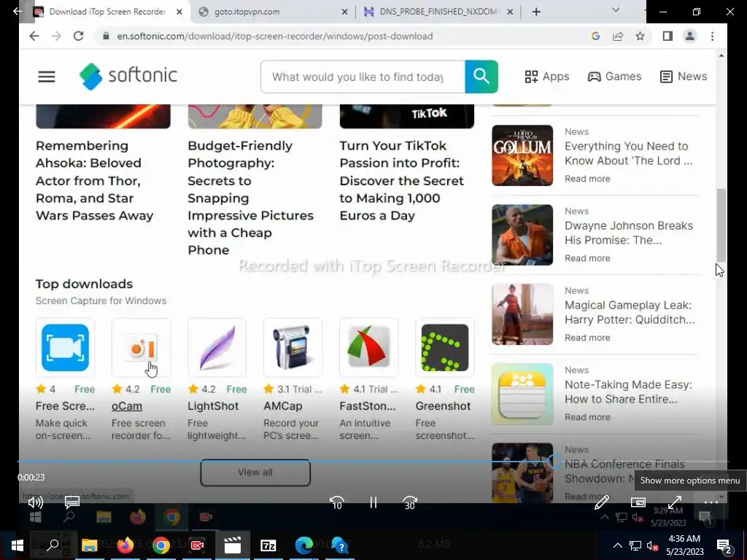This screenshot has height=560, width=747.
Task: Open the Windows notification center
Action: [724, 546]
